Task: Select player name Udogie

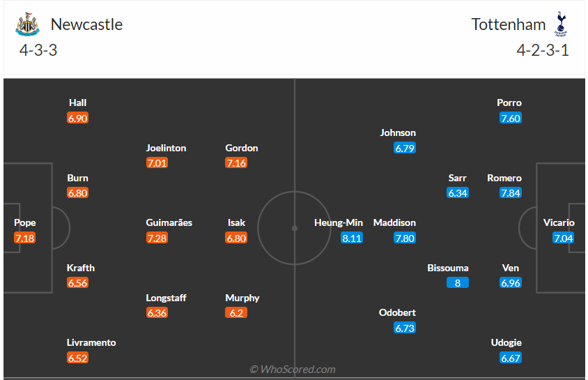Action: 506,342
